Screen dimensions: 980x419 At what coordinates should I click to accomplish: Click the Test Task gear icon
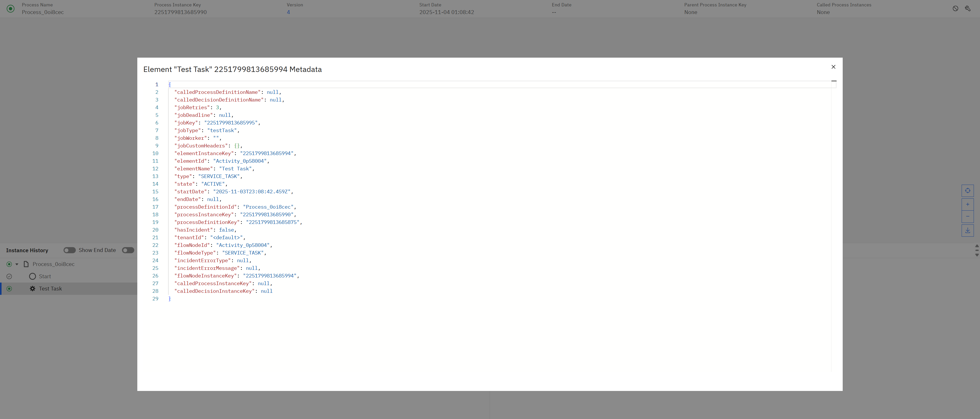32,289
